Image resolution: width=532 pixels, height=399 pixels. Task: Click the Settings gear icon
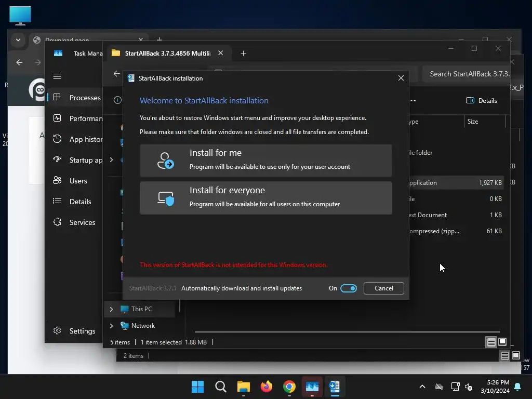coord(57,330)
